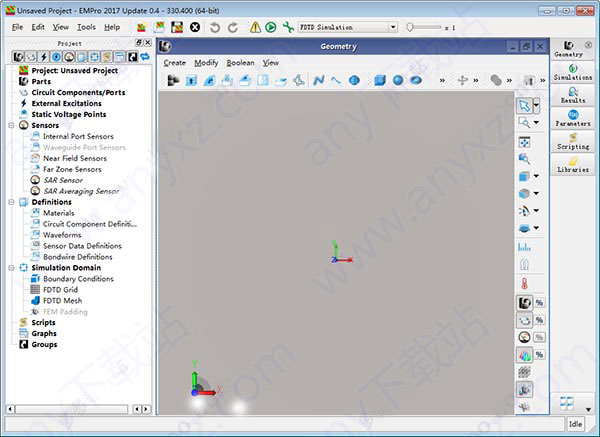Select FDTD Grid in the project tree
Screen dimensions: 600x437
pos(60,290)
